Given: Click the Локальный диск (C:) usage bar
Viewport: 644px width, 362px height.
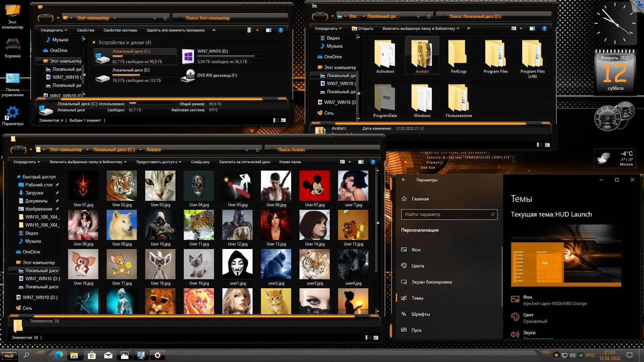Looking at the screenshot, I should coord(144,56).
